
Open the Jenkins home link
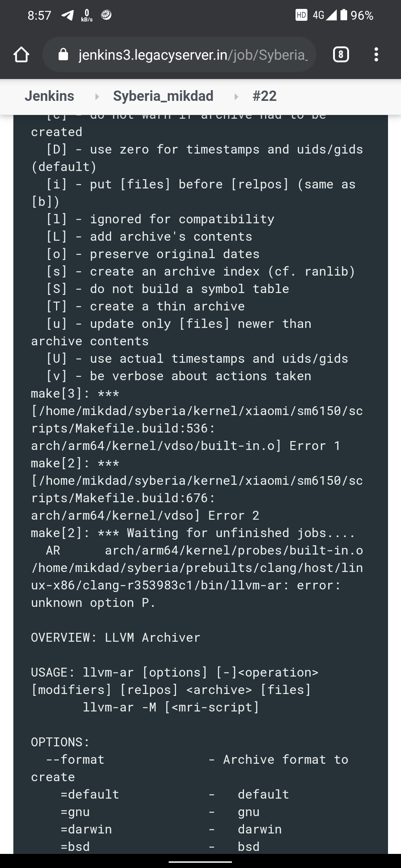click(x=50, y=96)
